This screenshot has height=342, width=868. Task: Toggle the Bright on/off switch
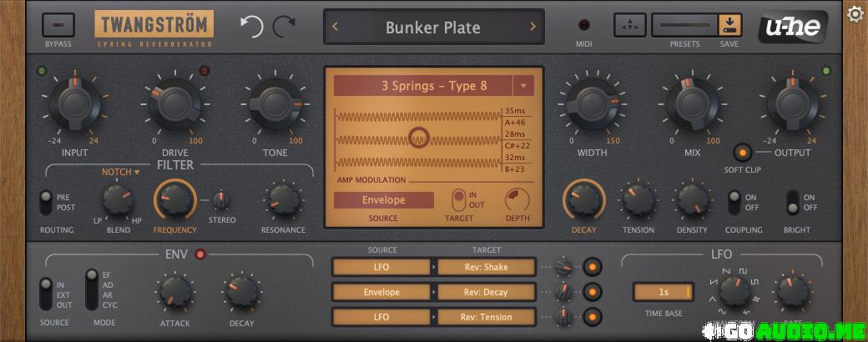point(793,203)
